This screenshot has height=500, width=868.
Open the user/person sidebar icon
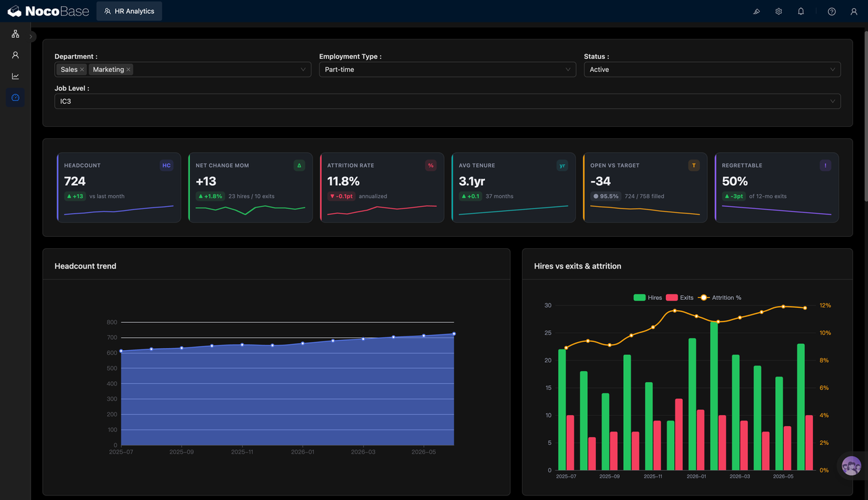(x=15, y=55)
